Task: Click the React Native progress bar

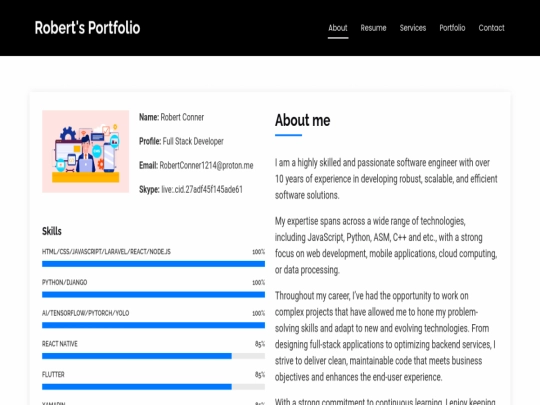Action: coord(153,356)
